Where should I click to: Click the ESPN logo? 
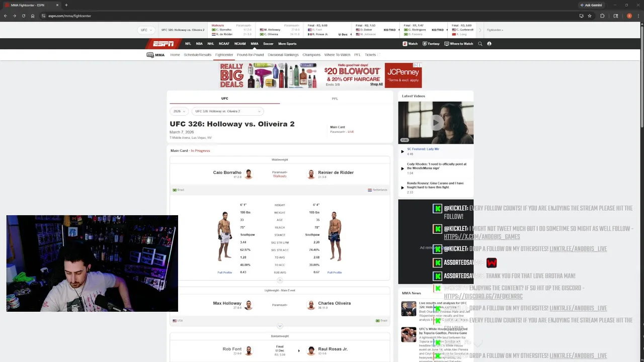164,44
